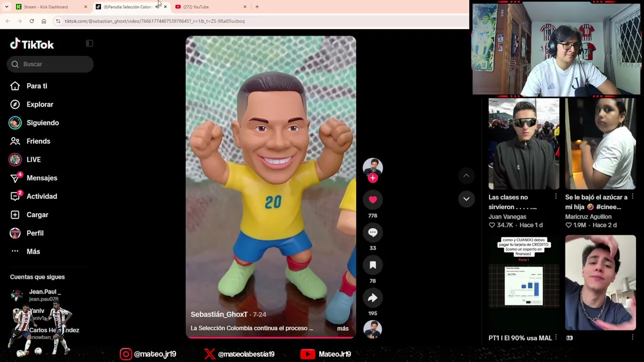Image resolution: width=644 pixels, height=362 pixels.
Task: Reload the current page
Action: click(32, 21)
